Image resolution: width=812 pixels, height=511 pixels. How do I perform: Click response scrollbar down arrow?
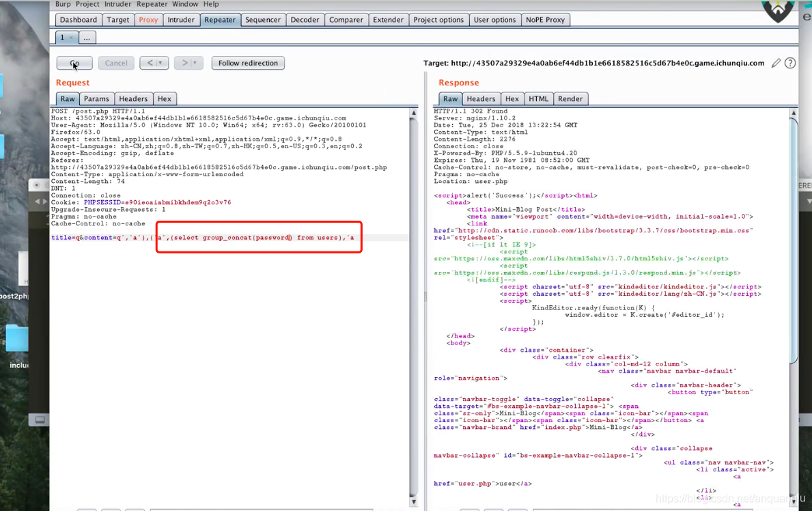click(794, 501)
